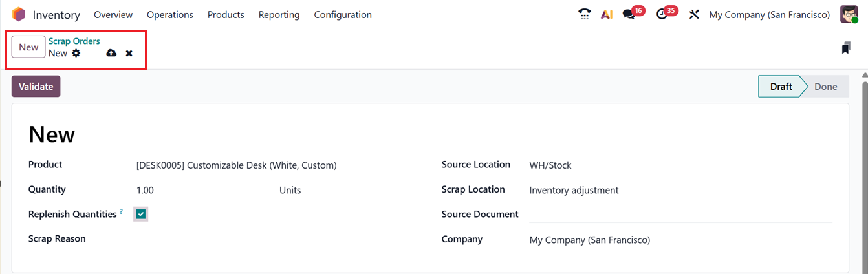
Task: Click the New record button
Action: 28,47
